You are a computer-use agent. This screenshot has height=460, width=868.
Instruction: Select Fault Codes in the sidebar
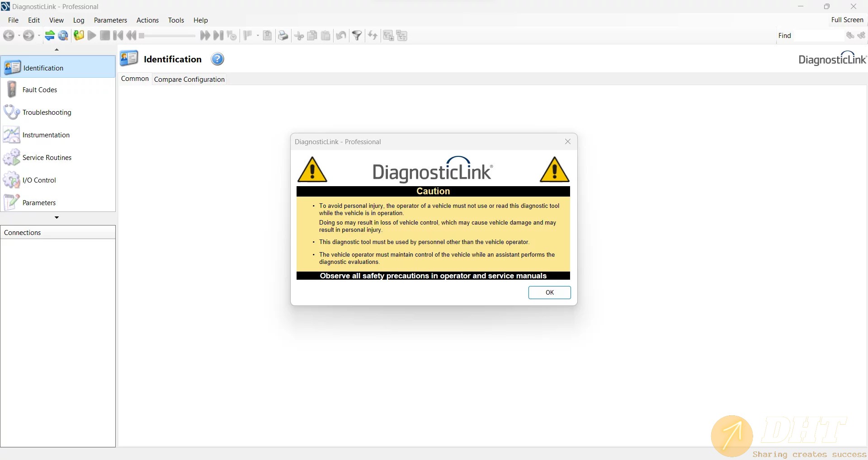[40, 90]
